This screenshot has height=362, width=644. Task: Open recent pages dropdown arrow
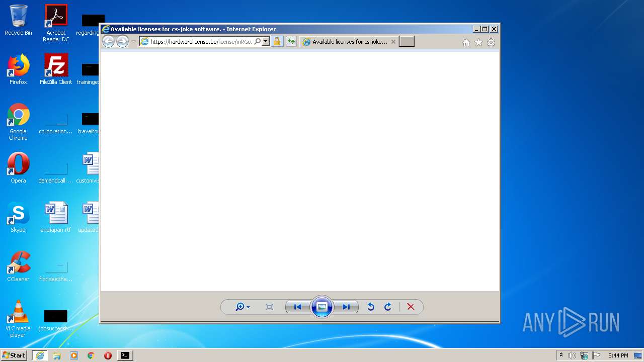click(133, 42)
